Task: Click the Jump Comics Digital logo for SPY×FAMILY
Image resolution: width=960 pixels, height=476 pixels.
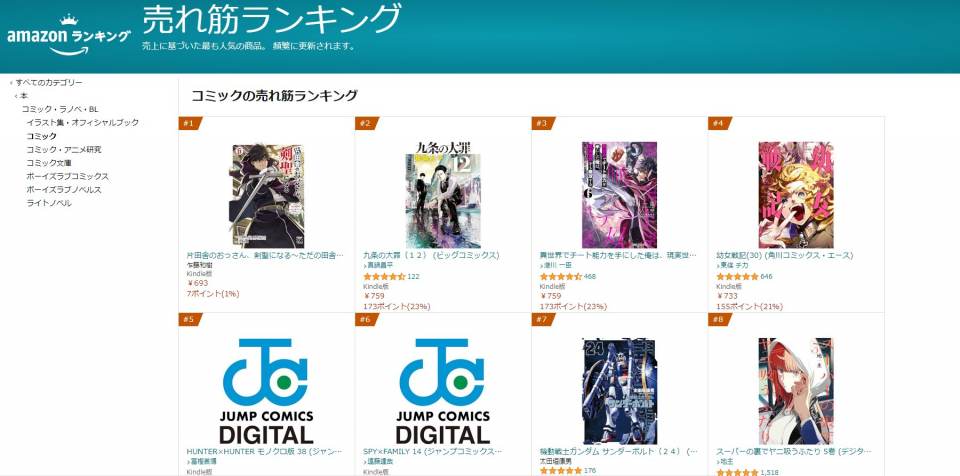Action: coord(443,391)
